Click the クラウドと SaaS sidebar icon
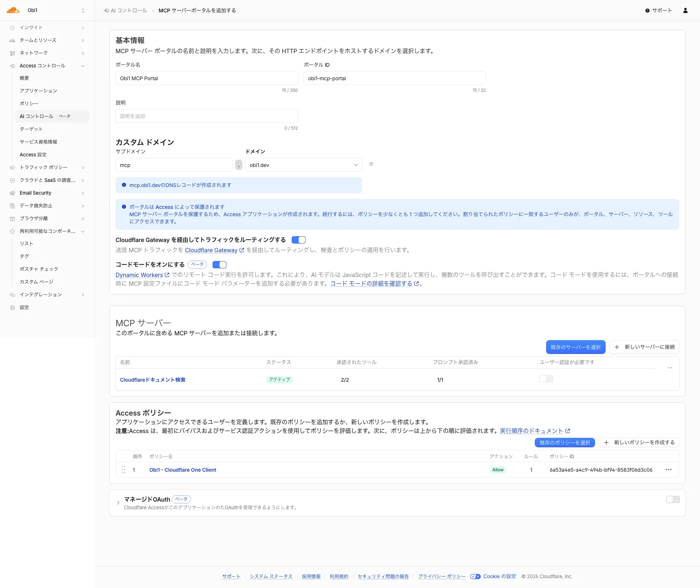This screenshot has height=588, width=700. click(x=12, y=180)
